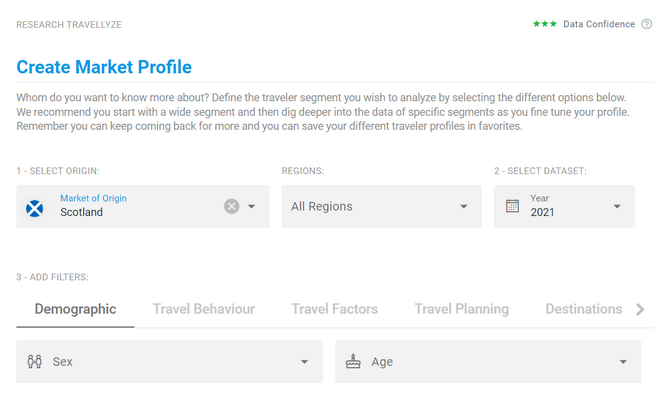
Task: Click the green Data Confidence stars
Action: coord(544,24)
